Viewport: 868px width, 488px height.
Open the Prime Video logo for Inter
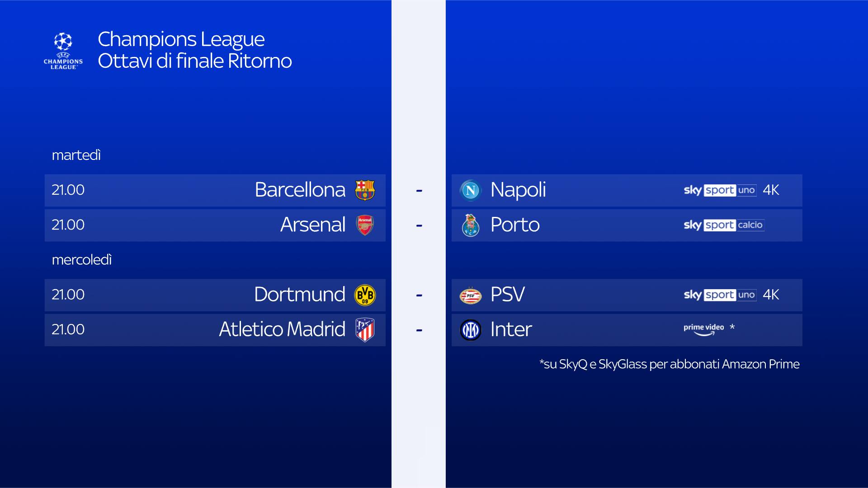coord(703,329)
